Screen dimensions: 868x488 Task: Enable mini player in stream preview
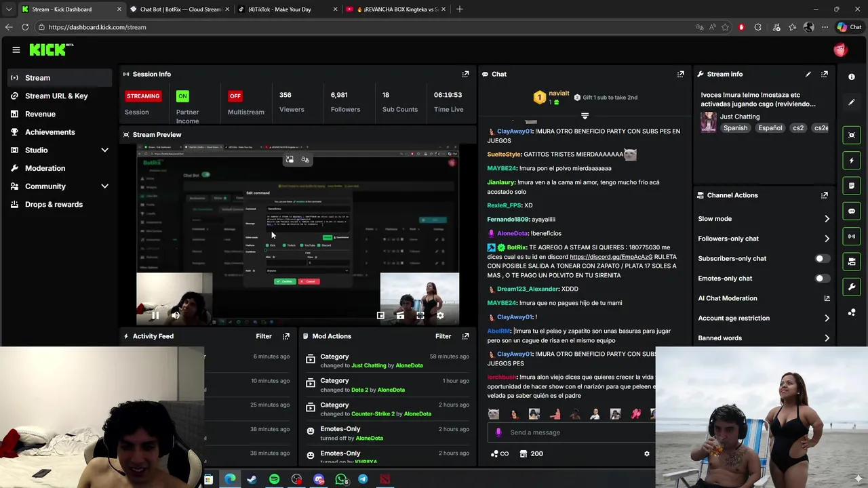[x=380, y=315]
